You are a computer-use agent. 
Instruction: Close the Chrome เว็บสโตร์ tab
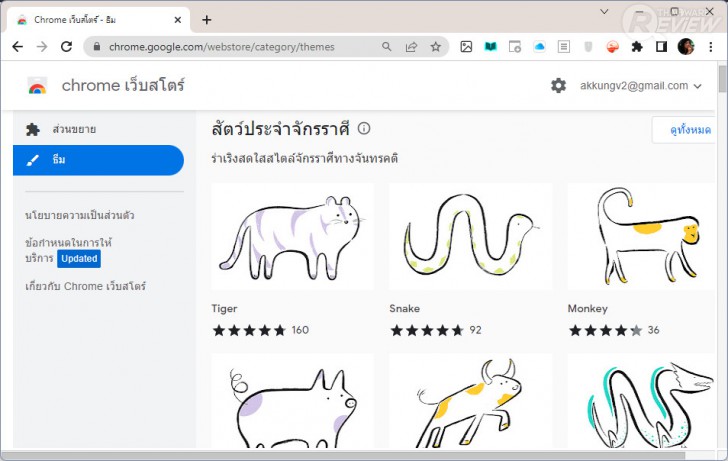click(x=178, y=20)
